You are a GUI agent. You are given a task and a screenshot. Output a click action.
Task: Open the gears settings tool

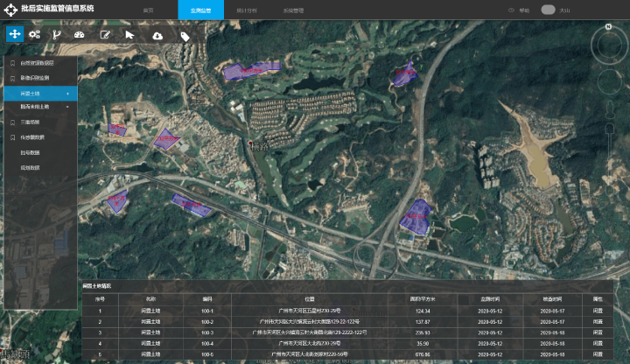click(35, 34)
